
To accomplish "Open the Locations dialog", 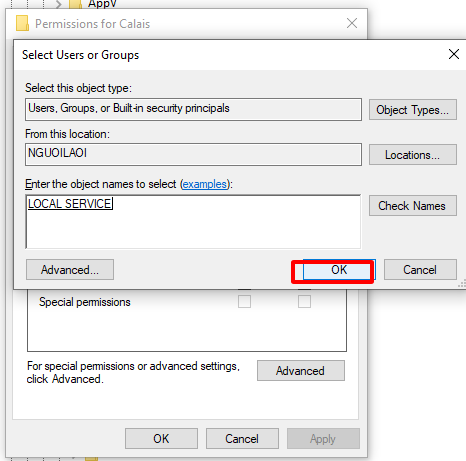I will (412, 155).
